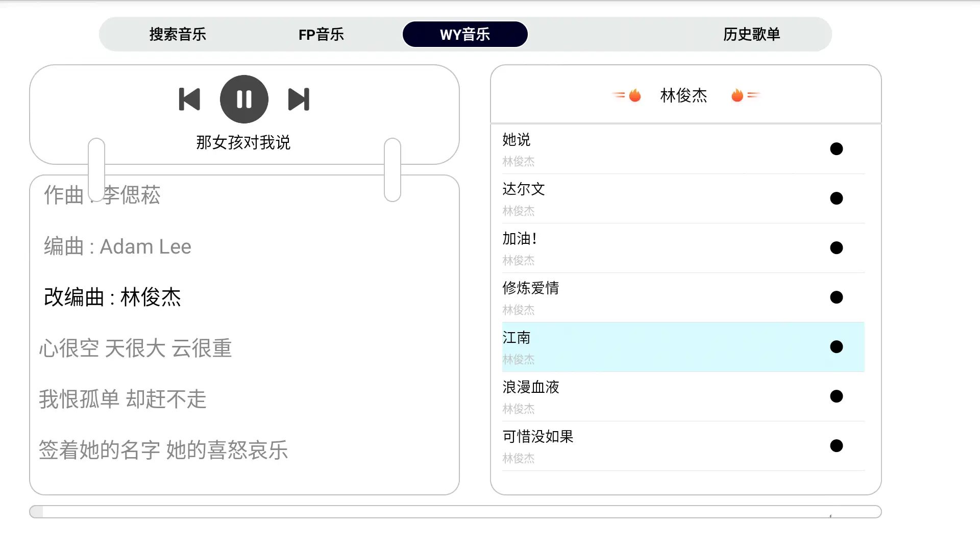Jump to lyric line 心很空 天很大 云很重
The height and width of the screenshot is (551, 980).
(135, 348)
